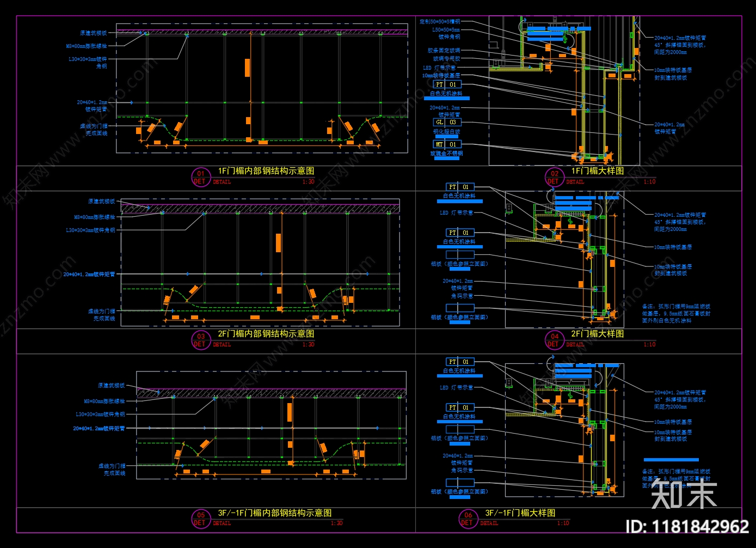Click 虚线为门楣完成面线 in the 1F structure drawing
Viewport: 756px width, 548px height.
click(x=94, y=130)
